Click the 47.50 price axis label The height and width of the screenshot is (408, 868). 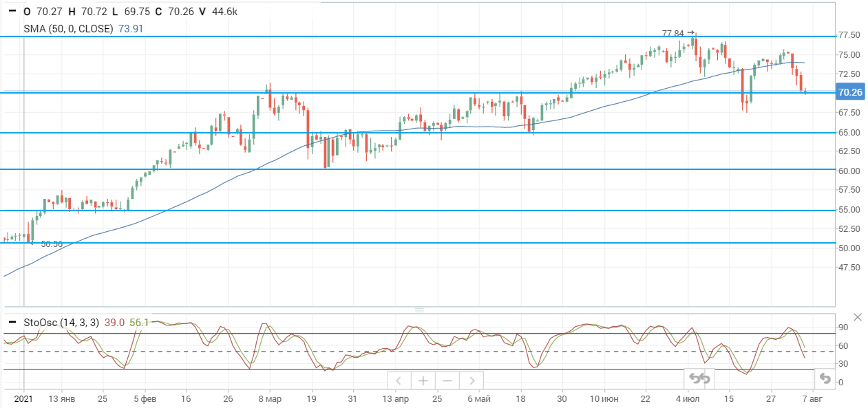point(851,267)
